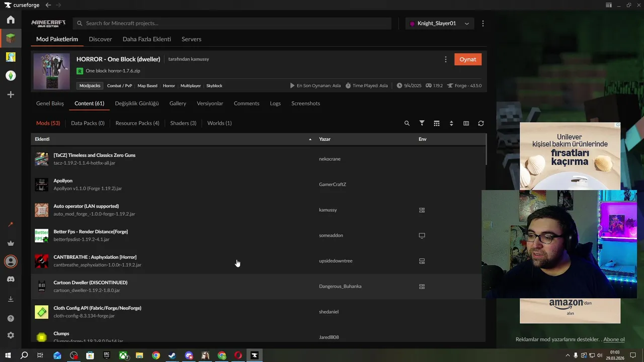Click the Oynat play button

[468, 59]
